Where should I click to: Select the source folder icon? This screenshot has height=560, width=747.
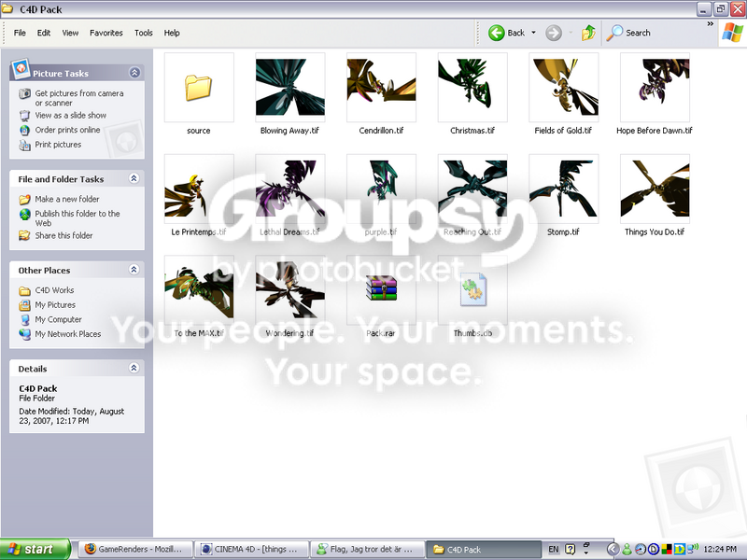(199, 88)
